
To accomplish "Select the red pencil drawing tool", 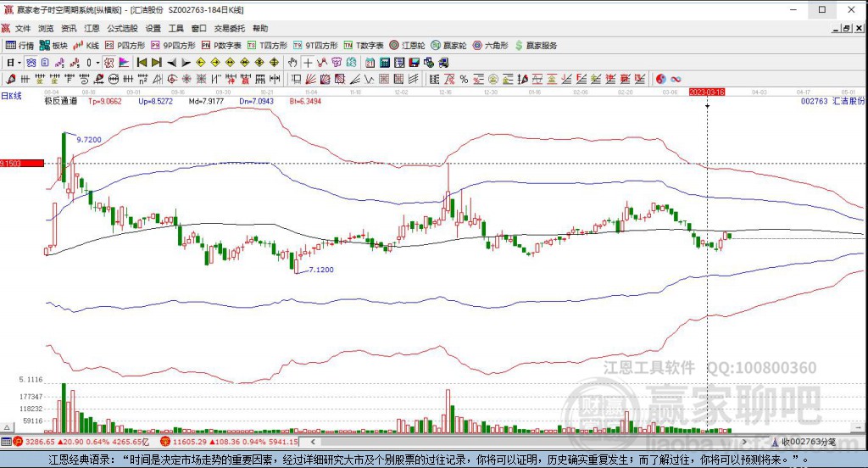I will (x=10, y=79).
